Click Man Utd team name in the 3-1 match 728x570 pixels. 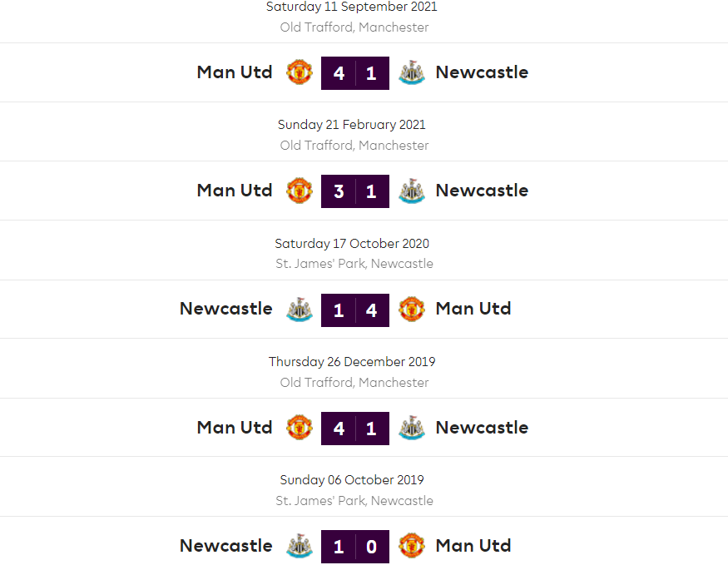point(235,191)
